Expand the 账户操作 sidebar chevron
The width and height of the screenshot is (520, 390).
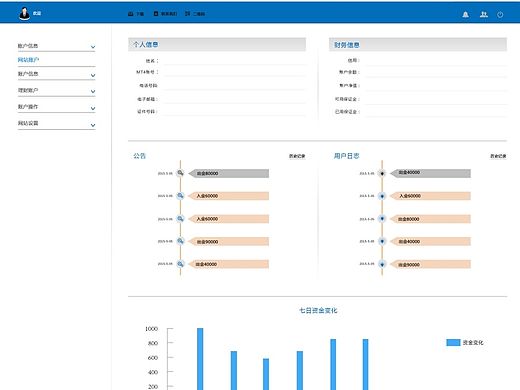pos(93,108)
